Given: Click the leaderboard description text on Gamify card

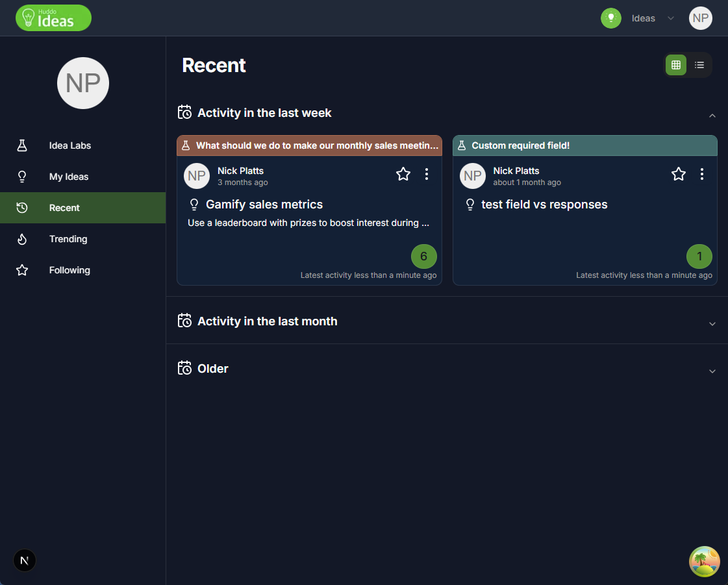Looking at the screenshot, I should tap(308, 223).
